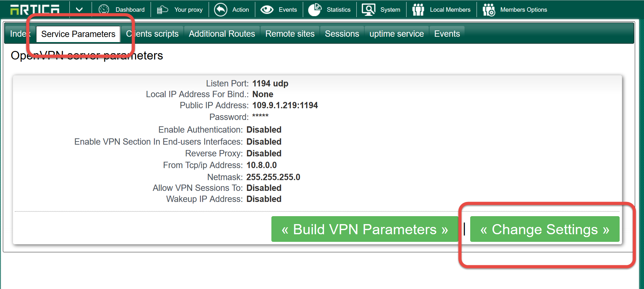Click Wakeup IP Address Disabled value
The image size is (644, 289).
tap(264, 199)
